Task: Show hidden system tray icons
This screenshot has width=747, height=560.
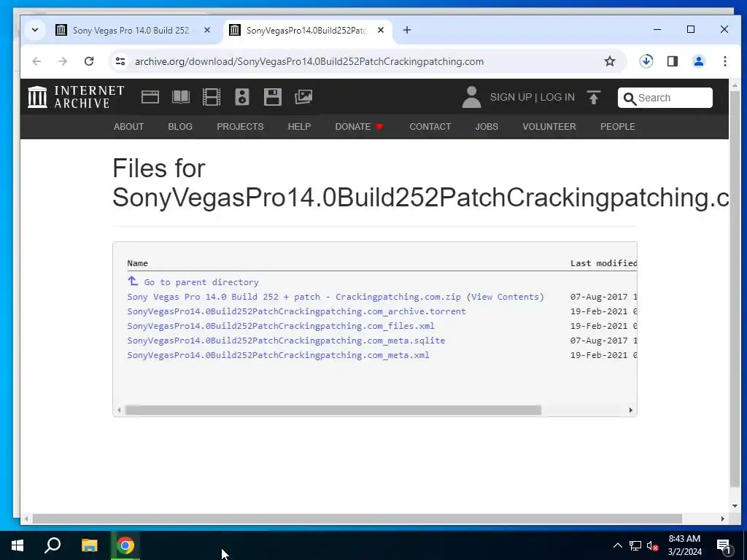Action: click(617, 545)
